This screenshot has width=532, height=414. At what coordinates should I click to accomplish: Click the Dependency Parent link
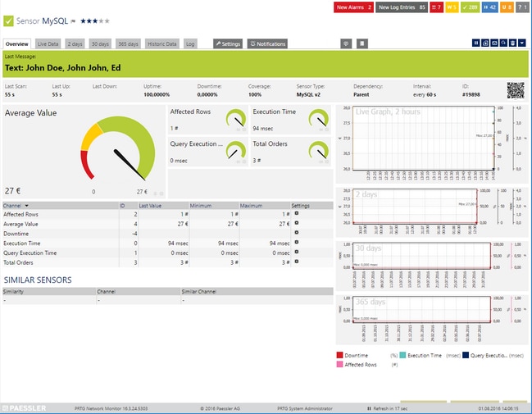tap(361, 94)
